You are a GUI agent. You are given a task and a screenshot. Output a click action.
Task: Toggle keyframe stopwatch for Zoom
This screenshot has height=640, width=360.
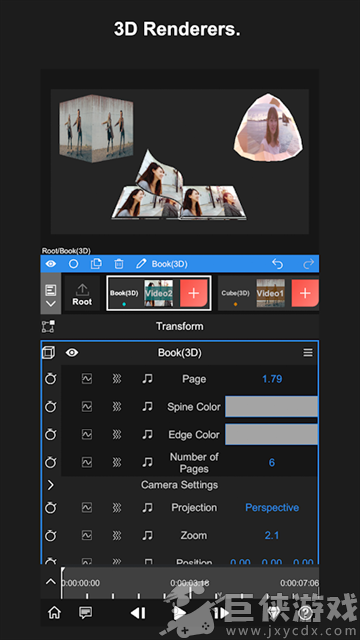(51, 536)
